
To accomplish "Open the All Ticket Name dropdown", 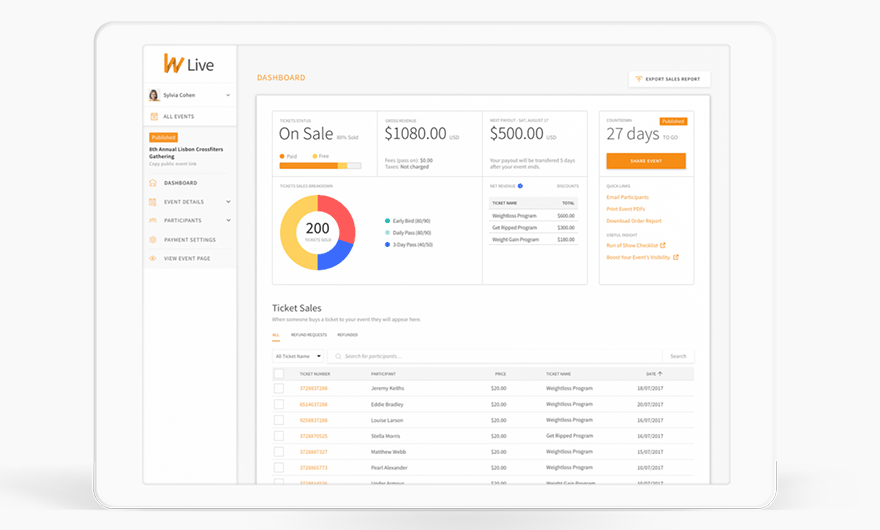I will click(x=299, y=356).
